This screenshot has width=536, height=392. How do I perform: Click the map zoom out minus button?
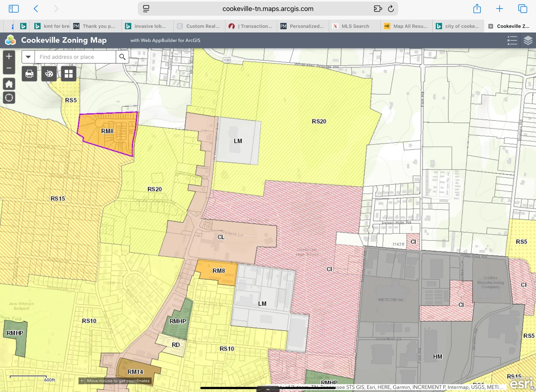click(9, 68)
